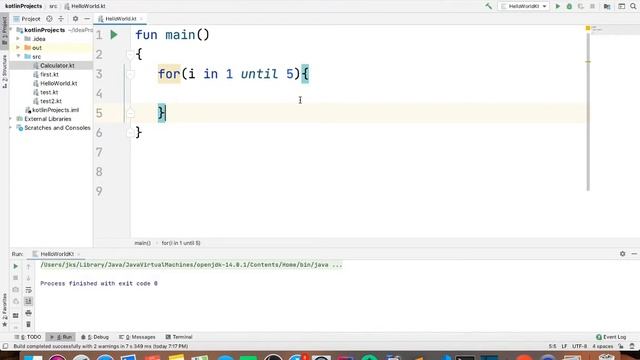
Task: Open the Event Log
Action: pos(611,337)
